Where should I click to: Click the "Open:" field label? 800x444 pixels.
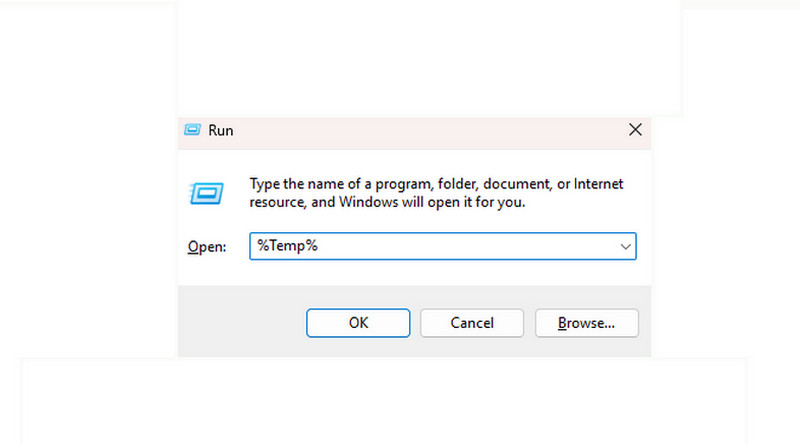(207, 247)
